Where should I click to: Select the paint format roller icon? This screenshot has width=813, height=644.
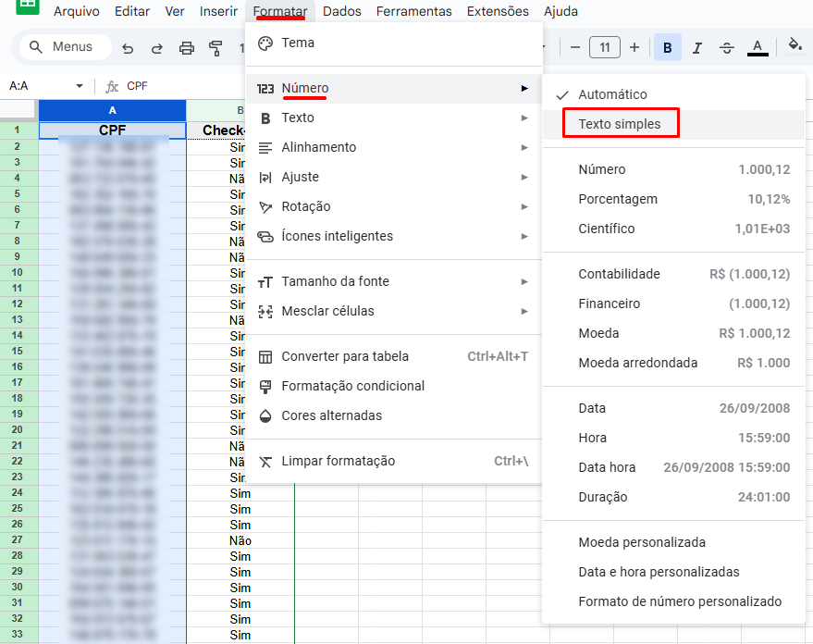pyautogui.click(x=216, y=47)
